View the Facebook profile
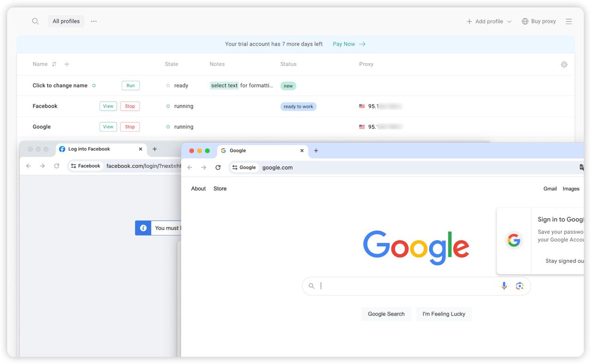This screenshot has height=364, width=591. (108, 106)
